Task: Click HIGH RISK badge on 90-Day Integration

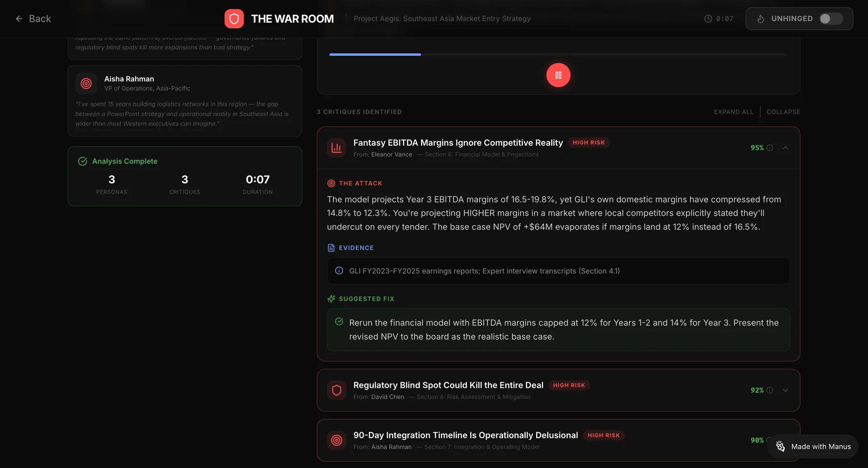Action: pos(604,436)
